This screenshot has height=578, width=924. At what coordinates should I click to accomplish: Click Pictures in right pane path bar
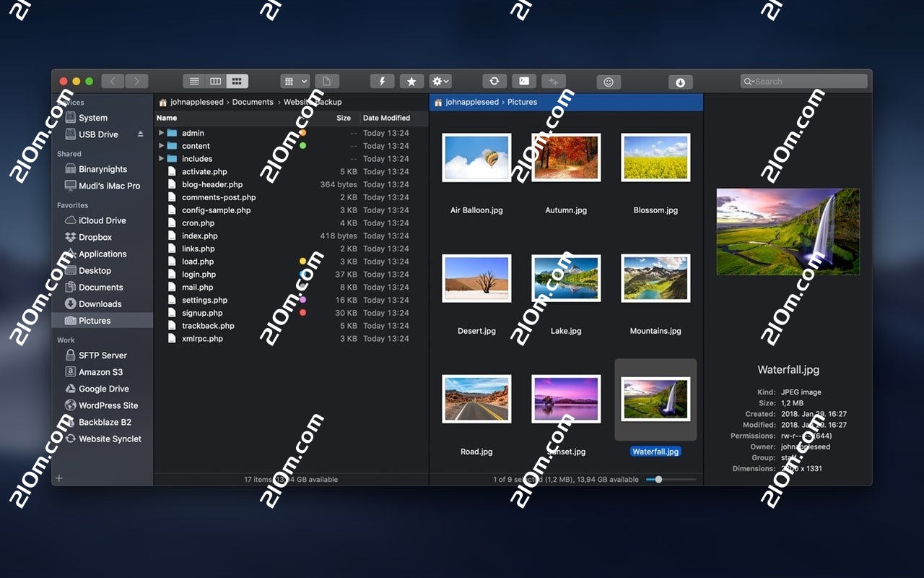pos(522,102)
